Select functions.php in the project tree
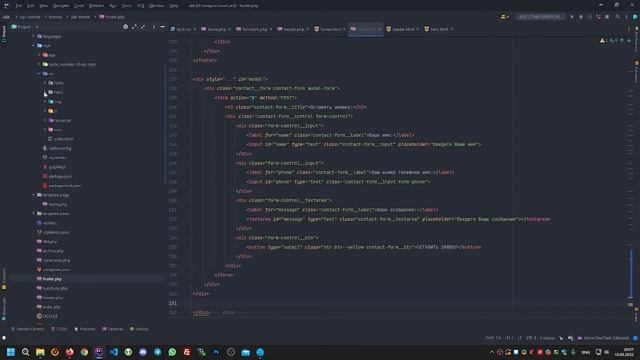Viewport: 640px width, 360px height. [52, 288]
